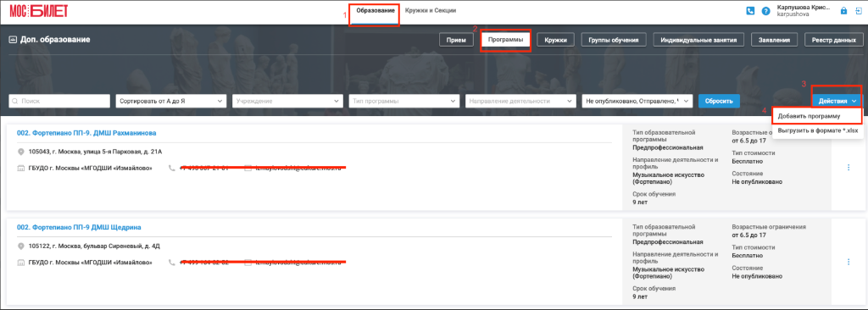Open the help question mark icon
This screenshot has width=868, height=310.
(x=766, y=10)
